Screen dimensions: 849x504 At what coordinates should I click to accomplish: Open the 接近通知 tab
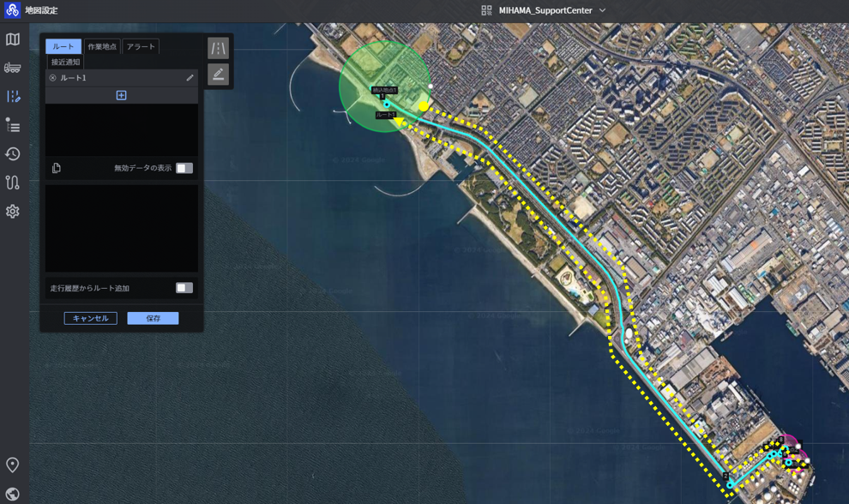tap(65, 62)
